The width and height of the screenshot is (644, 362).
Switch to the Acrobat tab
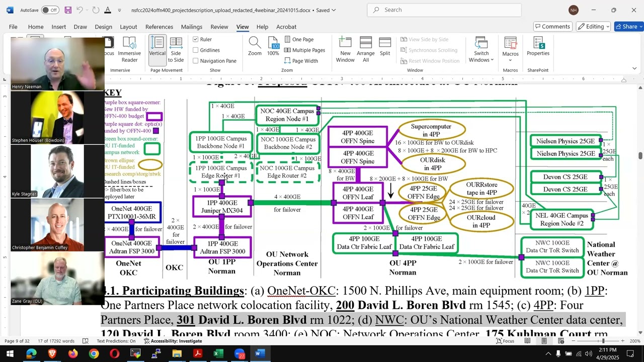[286, 27]
